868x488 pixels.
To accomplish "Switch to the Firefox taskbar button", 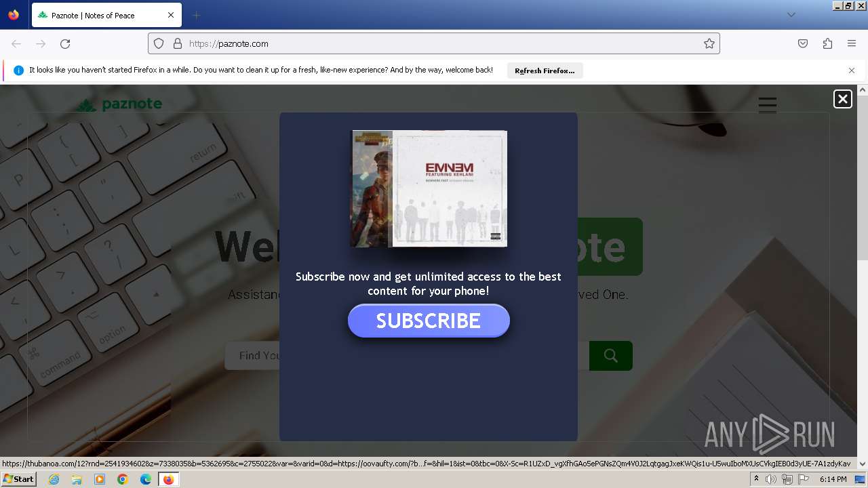I will point(168,479).
